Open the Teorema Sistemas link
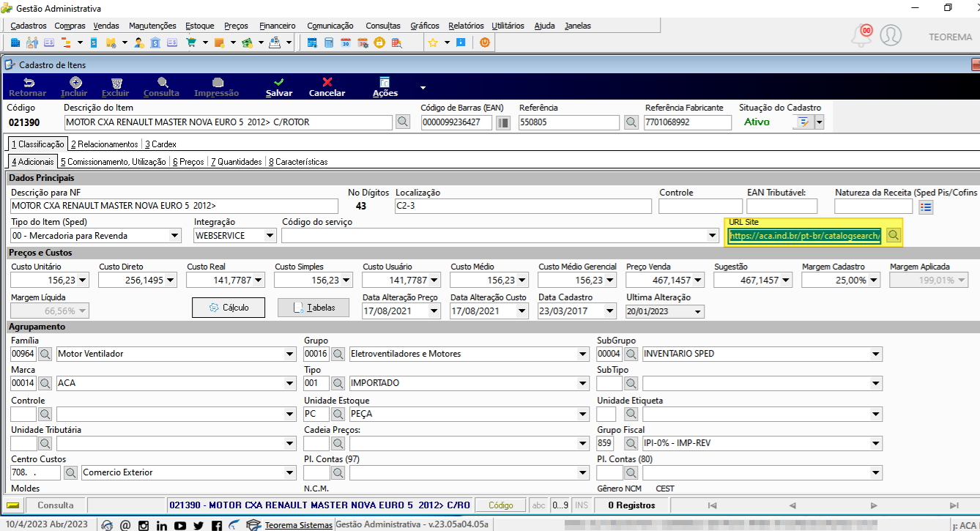The image size is (980, 531). 298,525
